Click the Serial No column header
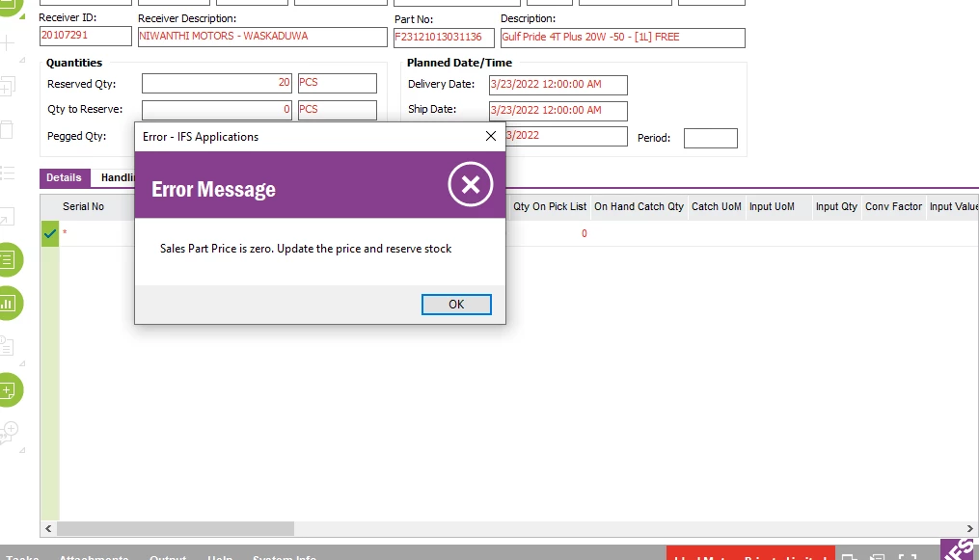 coord(83,206)
